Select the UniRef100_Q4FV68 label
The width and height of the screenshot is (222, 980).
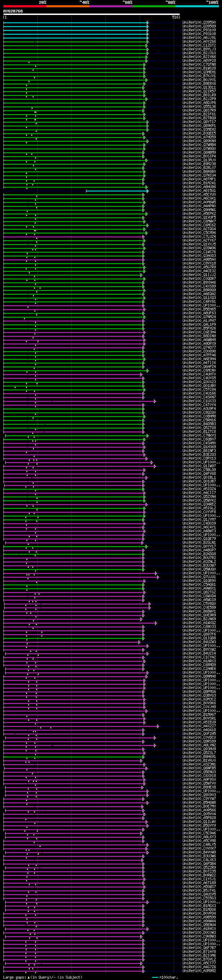pos(199,473)
